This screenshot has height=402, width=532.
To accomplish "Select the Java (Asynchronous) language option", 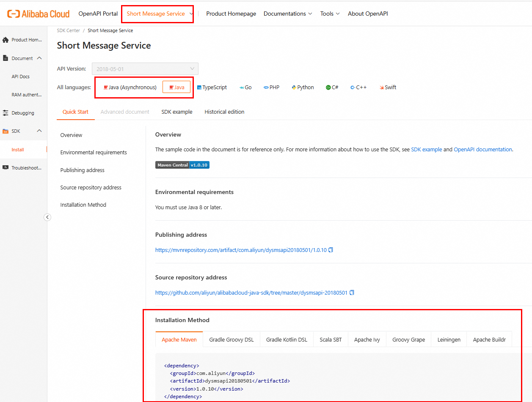I will pos(130,88).
